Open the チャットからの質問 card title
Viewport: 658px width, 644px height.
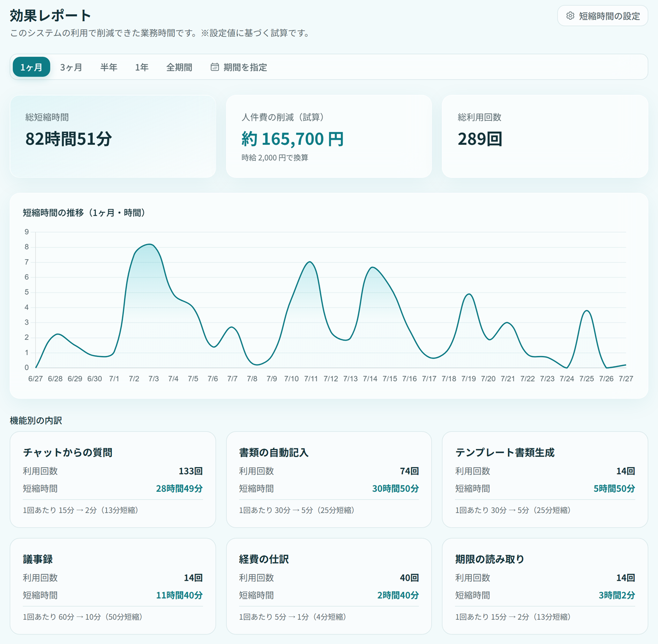coord(68,452)
